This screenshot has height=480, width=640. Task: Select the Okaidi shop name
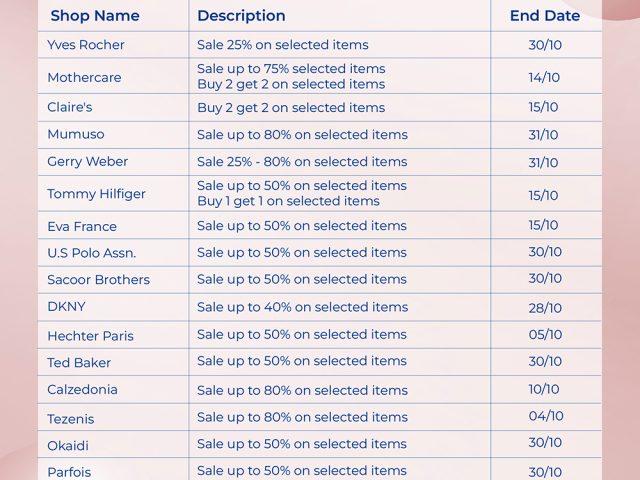[x=67, y=445]
